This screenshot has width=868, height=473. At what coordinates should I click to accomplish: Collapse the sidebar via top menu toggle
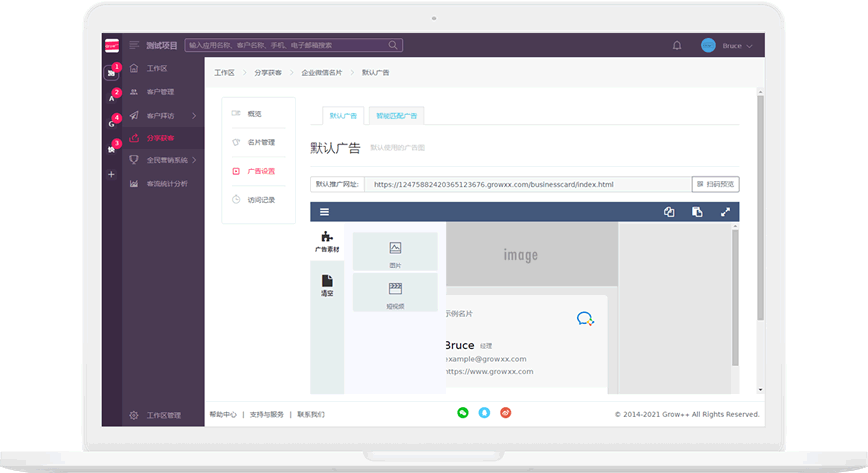134,45
